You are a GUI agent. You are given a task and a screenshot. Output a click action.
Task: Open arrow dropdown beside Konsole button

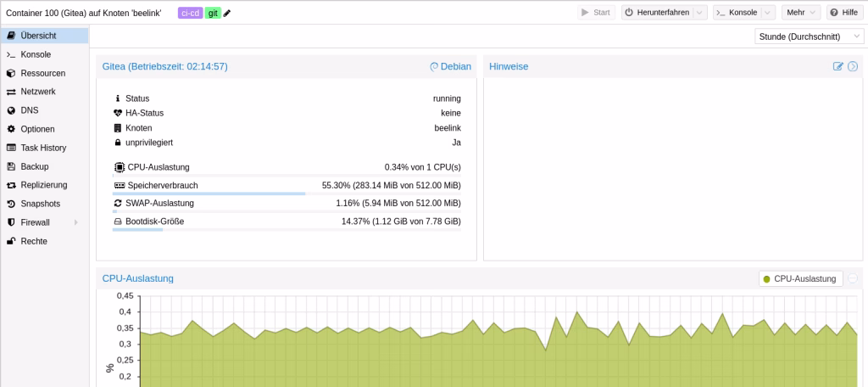tap(767, 13)
